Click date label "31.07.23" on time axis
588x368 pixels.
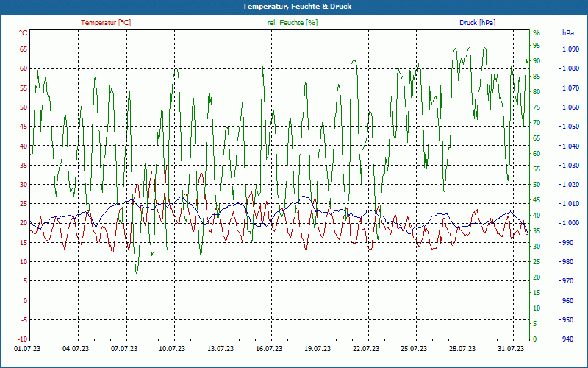point(511,349)
